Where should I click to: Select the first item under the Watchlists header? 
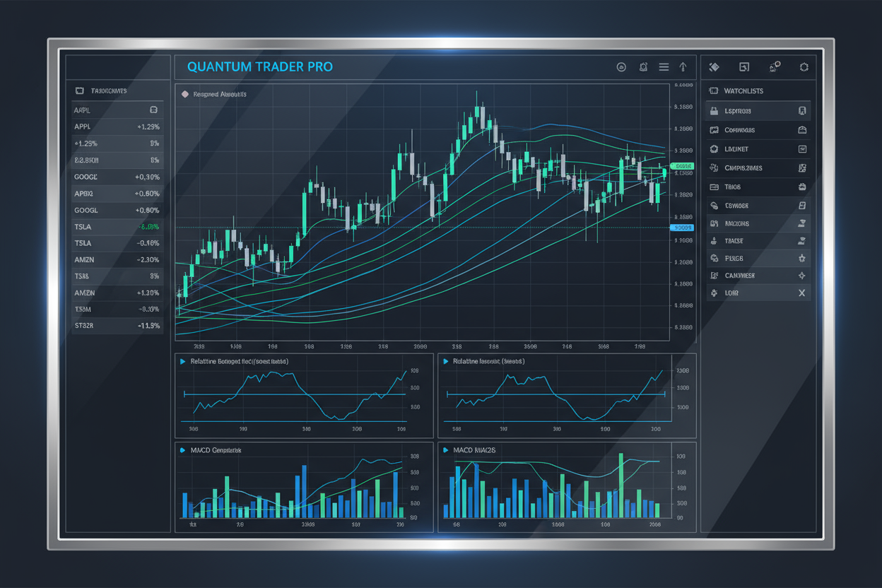coord(758,111)
